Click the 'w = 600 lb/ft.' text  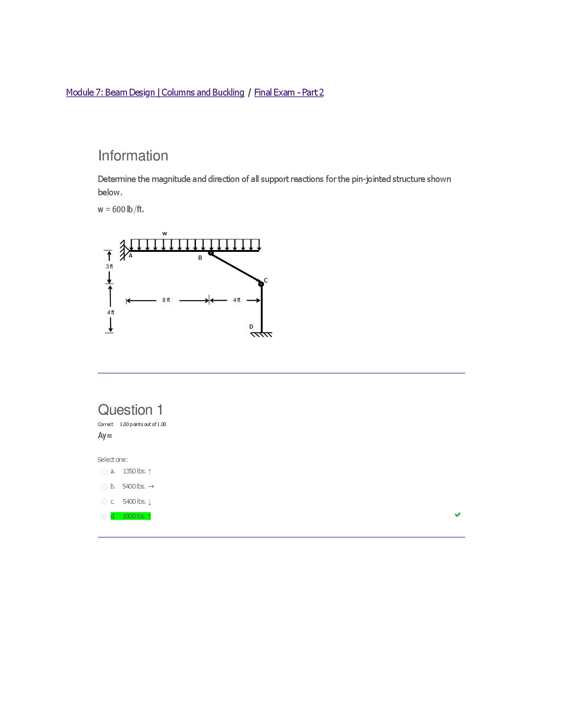tap(121, 210)
